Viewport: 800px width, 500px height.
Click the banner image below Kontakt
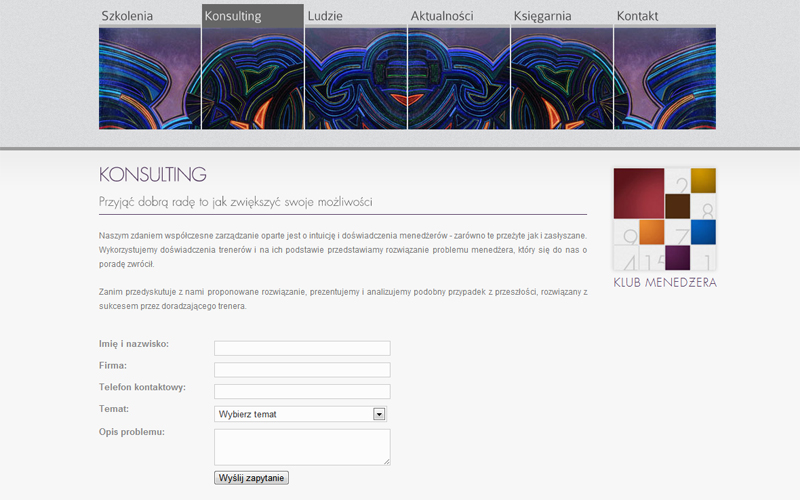click(x=665, y=78)
